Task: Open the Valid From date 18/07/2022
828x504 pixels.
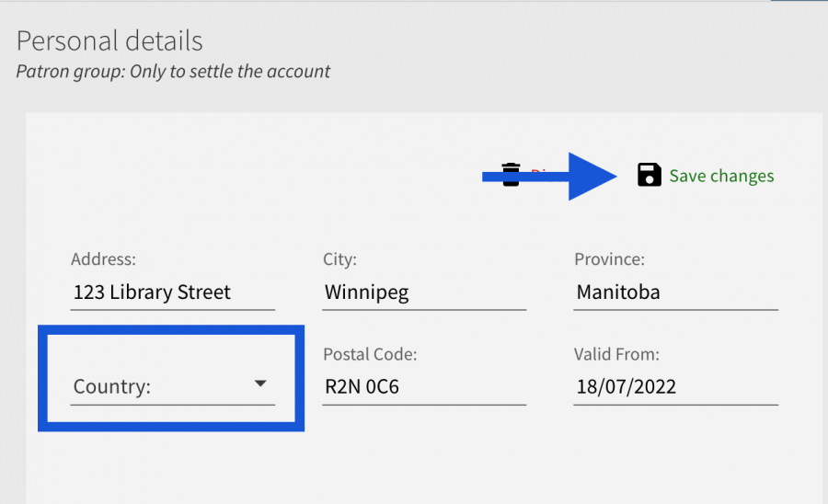Action: [x=675, y=387]
